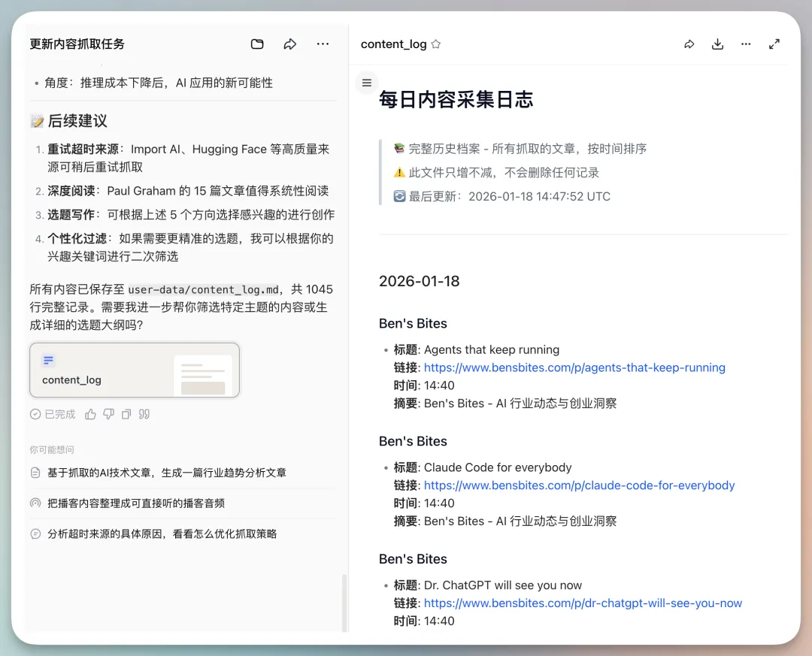The width and height of the screenshot is (812, 656).
Task: Open the claude-code-for-everybody link
Action: (x=579, y=485)
